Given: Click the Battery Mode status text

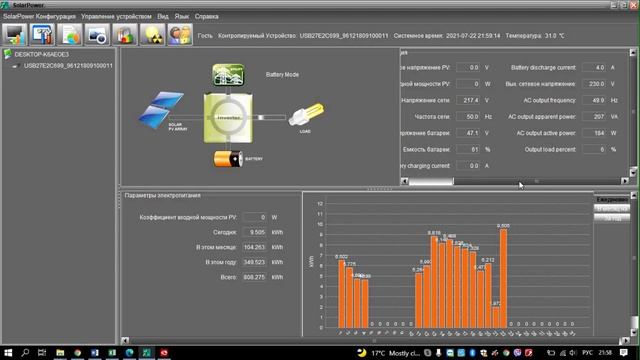Looking at the screenshot, I should (282, 75).
